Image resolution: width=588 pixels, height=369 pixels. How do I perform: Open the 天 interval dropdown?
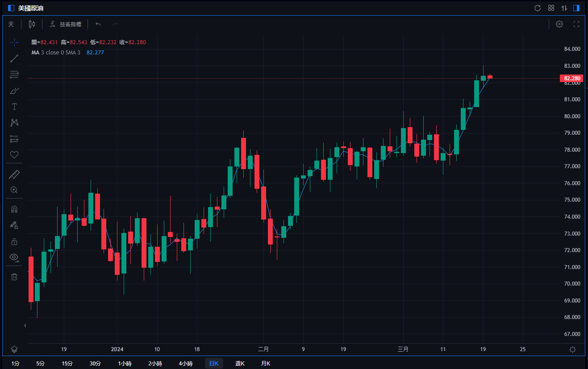11,24
